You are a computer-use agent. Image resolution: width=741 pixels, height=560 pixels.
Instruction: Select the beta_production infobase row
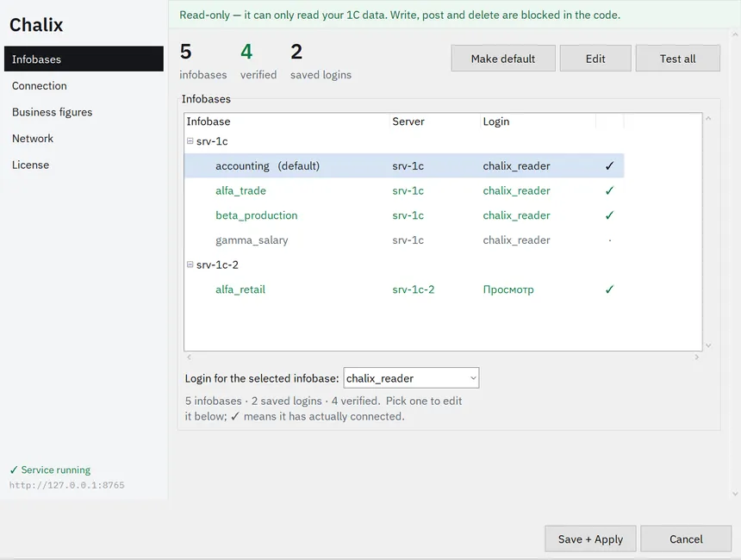(x=404, y=215)
